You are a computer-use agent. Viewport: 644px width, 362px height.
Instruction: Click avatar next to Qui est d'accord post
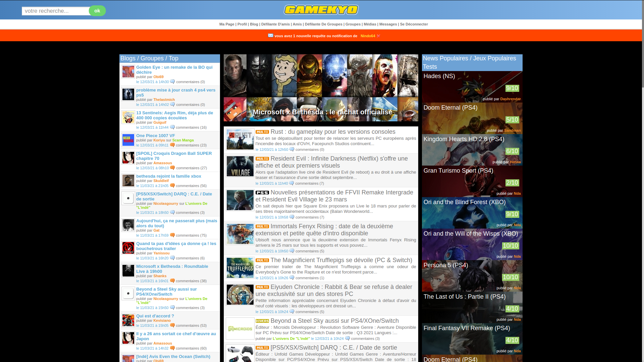pos(128,320)
